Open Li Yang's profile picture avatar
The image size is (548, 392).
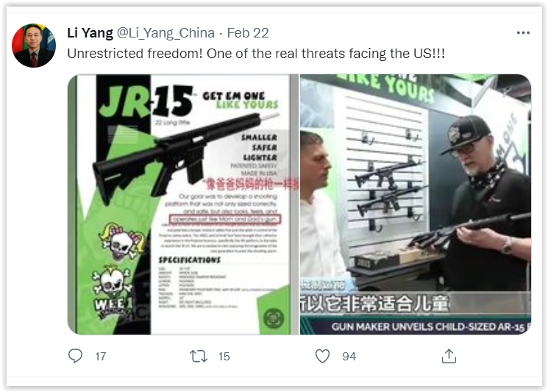34,46
